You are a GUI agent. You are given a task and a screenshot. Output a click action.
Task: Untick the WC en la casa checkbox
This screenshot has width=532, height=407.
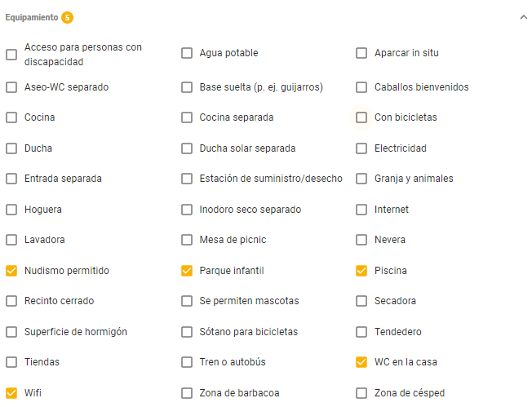click(x=361, y=362)
